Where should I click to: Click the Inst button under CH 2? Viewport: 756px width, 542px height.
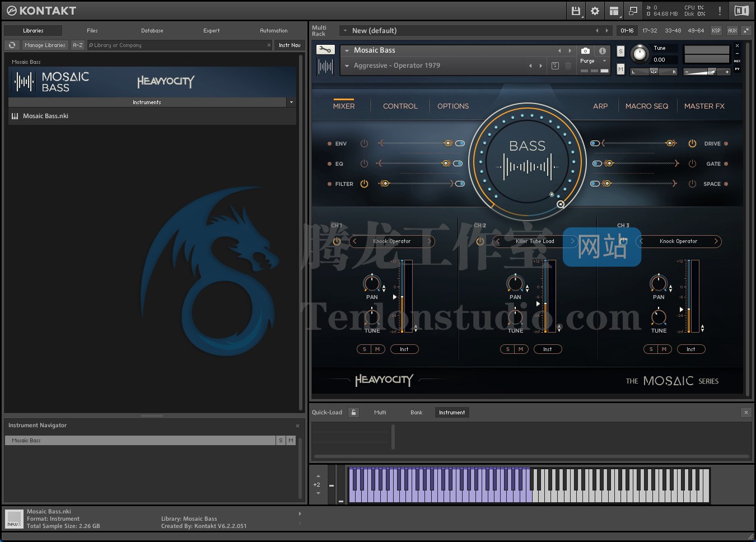(548, 349)
